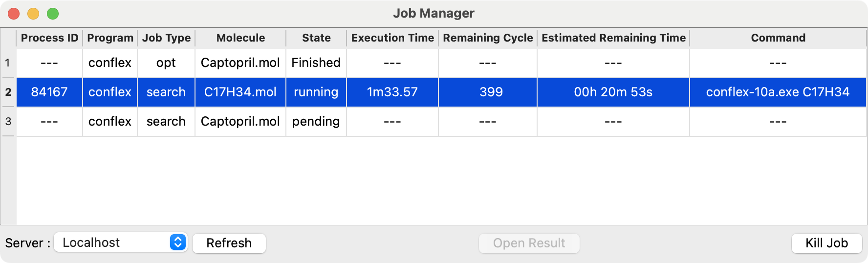Click the running C17H34.mol molecule cell
The image size is (868, 263).
click(x=240, y=92)
